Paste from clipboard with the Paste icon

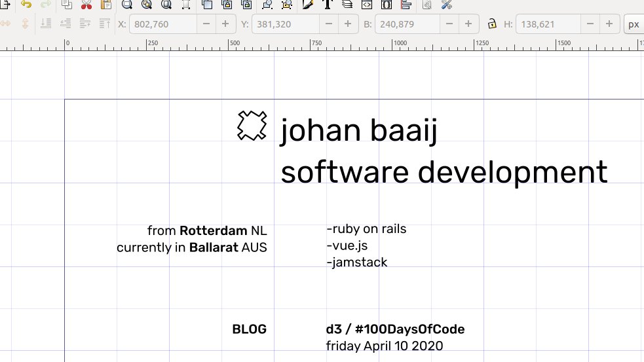[x=106, y=4]
